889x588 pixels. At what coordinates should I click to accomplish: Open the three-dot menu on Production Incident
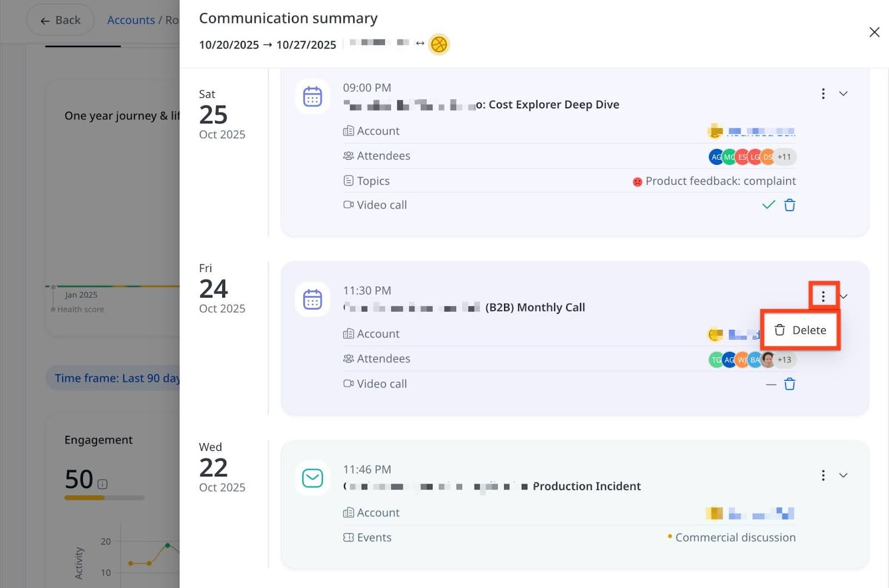pyautogui.click(x=823, y=475)
